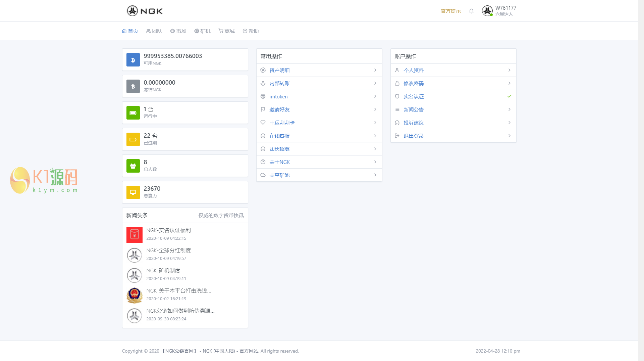The width and height of the screenshot is (644, 361).
Task: Click the imtoken row icon
Action: click(263, 96)
